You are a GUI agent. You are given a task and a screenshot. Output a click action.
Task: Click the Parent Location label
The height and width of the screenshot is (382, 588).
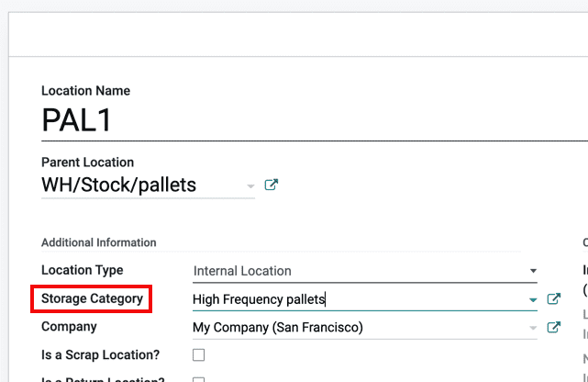[87, 163]
